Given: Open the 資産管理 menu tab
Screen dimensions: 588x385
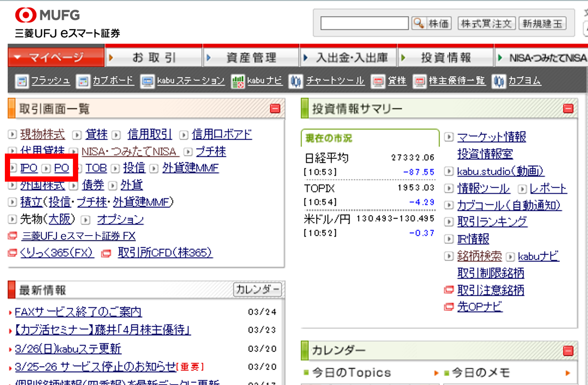Looking at the screenshot, I should point(251,57).
